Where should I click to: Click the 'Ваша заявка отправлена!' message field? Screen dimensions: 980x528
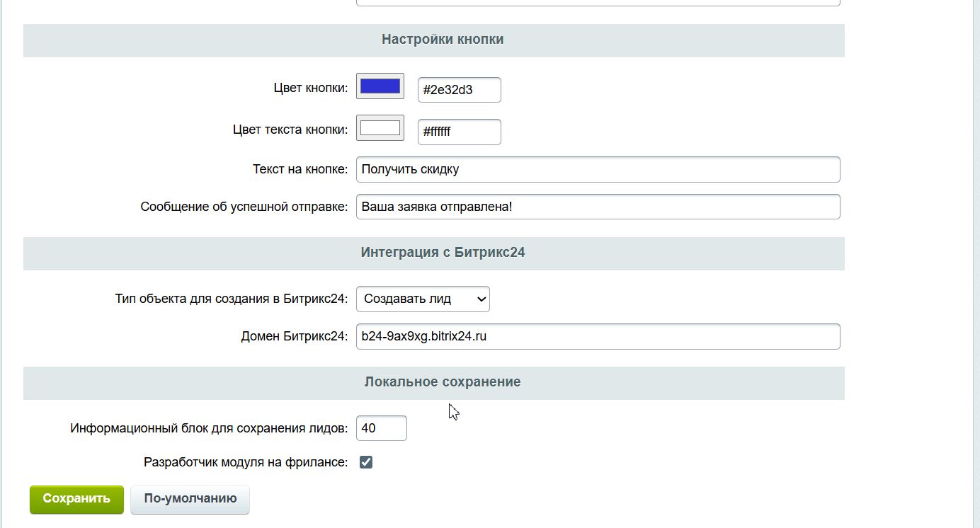598,207
